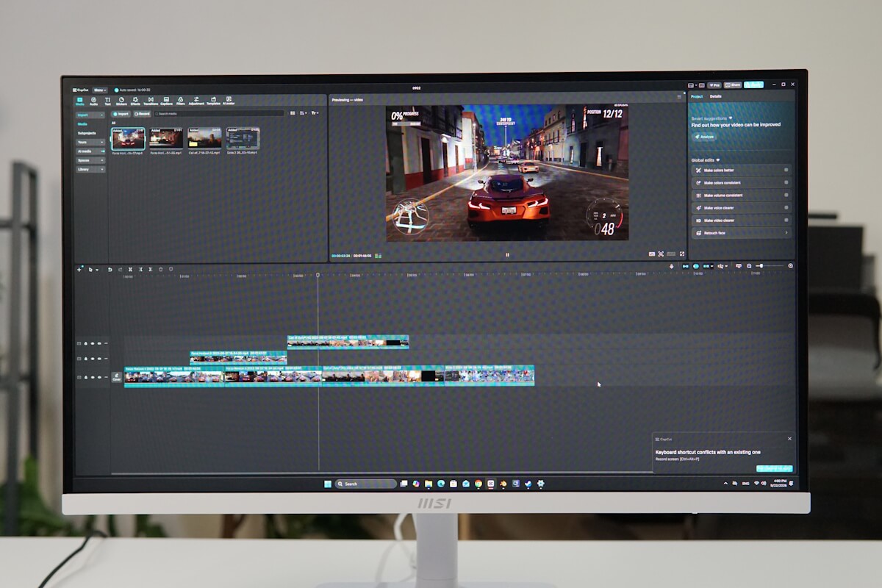Image resolution: width=882 pixels, height=588 pixels.
Task: Select the first Forza Horizon media thumbnail
Action: pos(129,139)
